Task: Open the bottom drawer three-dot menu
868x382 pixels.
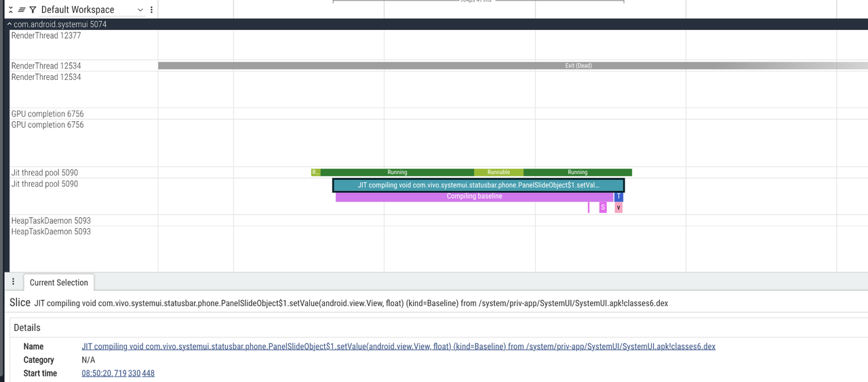Action: 13,282
